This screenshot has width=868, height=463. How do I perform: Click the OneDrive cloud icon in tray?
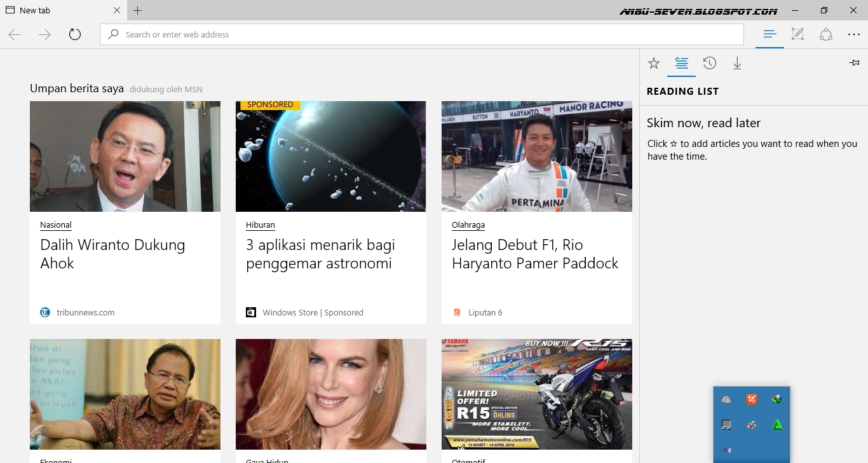(725, 399)
